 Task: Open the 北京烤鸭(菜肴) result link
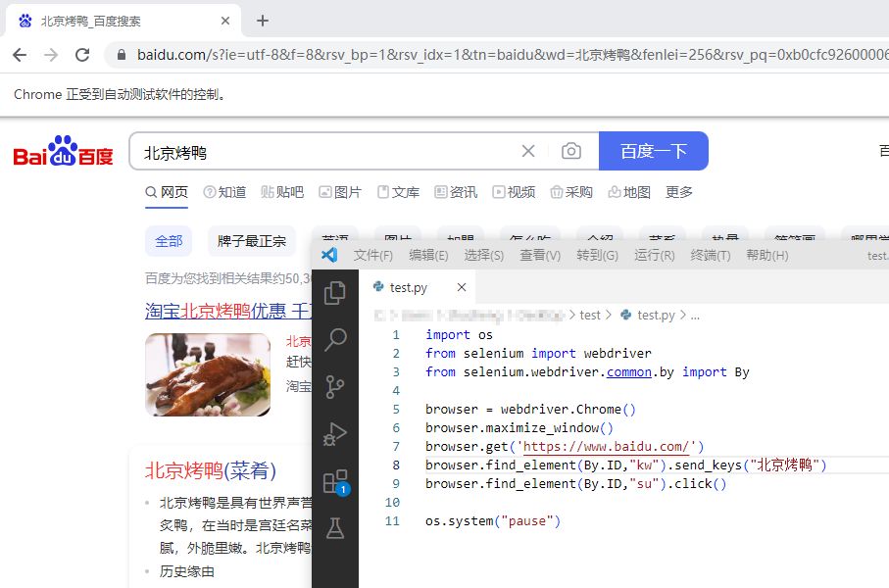211,470
